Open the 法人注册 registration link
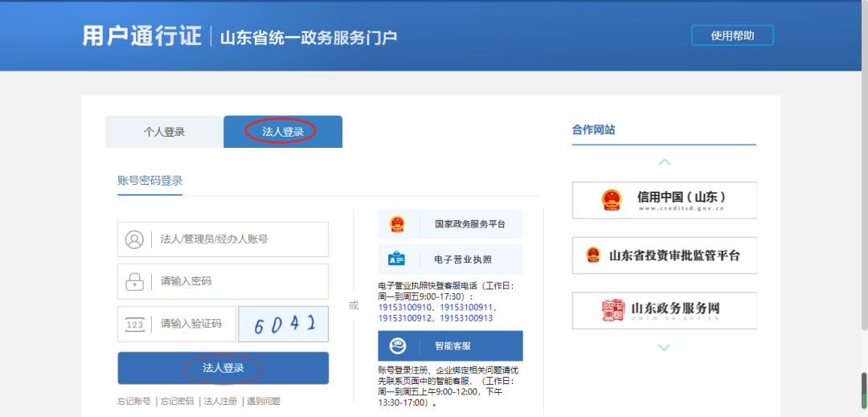868x417 pixels. point(220,402)
